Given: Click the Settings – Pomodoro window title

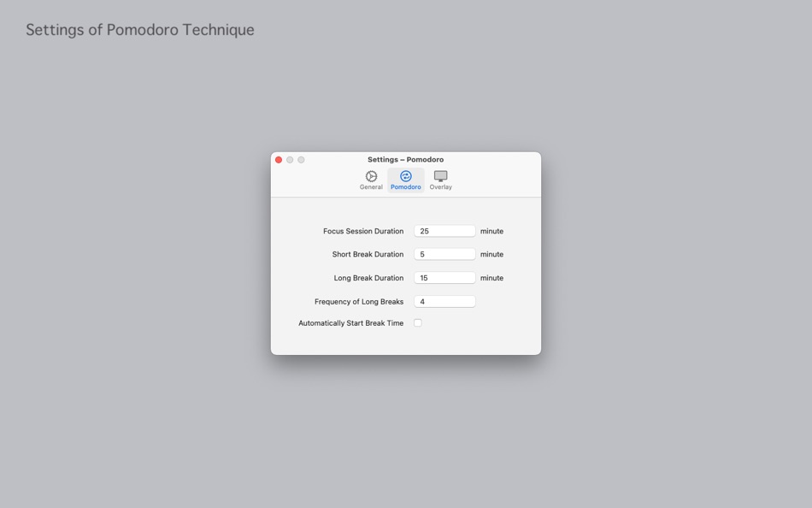Looking at the screenshot, I should pos(405,160).
